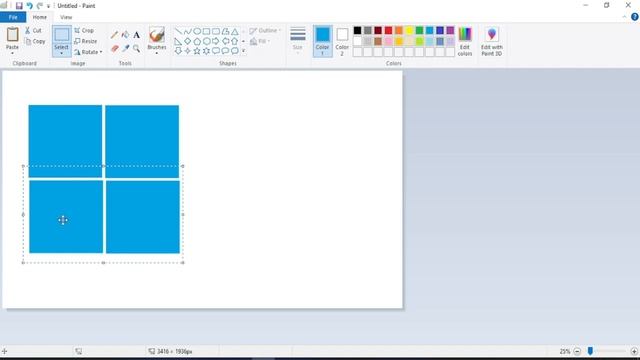Choose the Five-point star shape
This screenshot has height=360, width=640.
pos(197,51)
